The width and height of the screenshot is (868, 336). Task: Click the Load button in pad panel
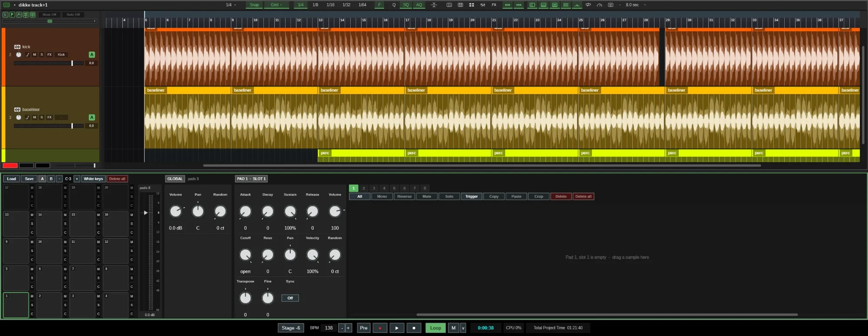(x=11, y=179)
